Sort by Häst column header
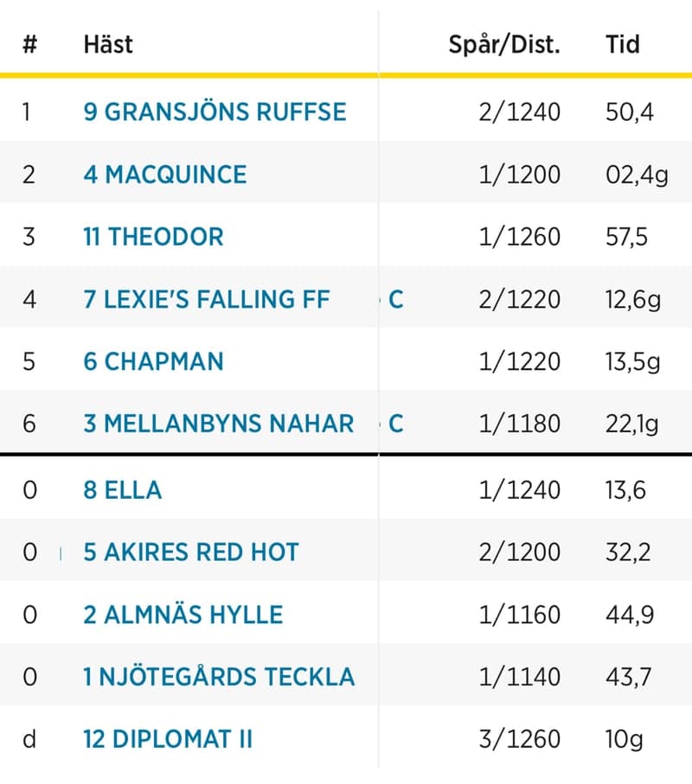This screenshot has width=692, height=784. pos(108,44)
